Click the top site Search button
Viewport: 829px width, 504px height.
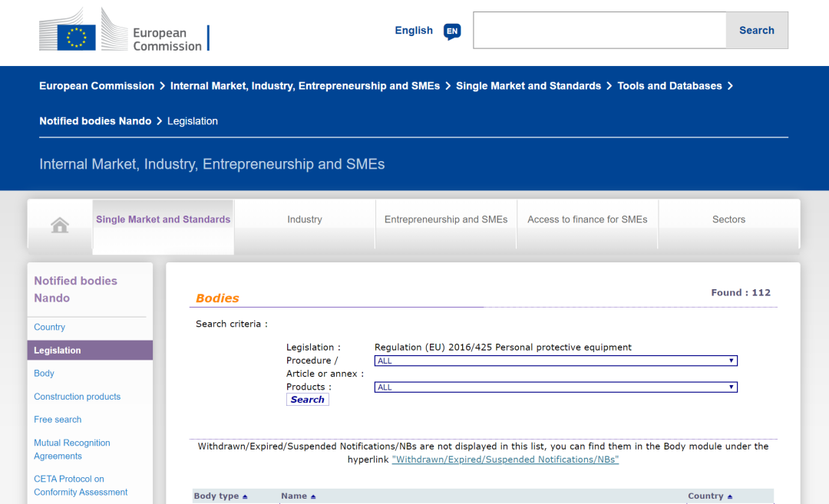757,30
